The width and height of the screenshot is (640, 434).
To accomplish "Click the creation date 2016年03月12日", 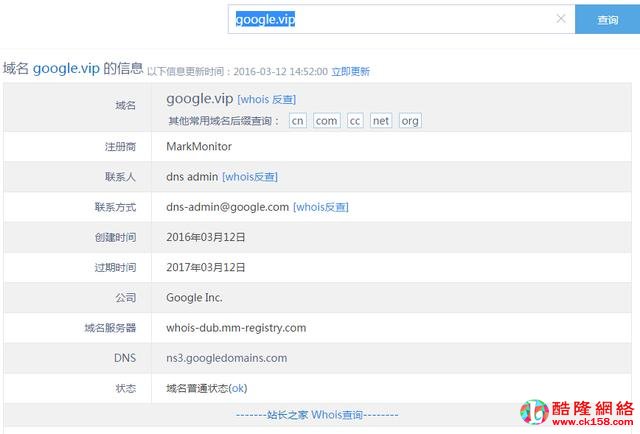I will [206, 237].
